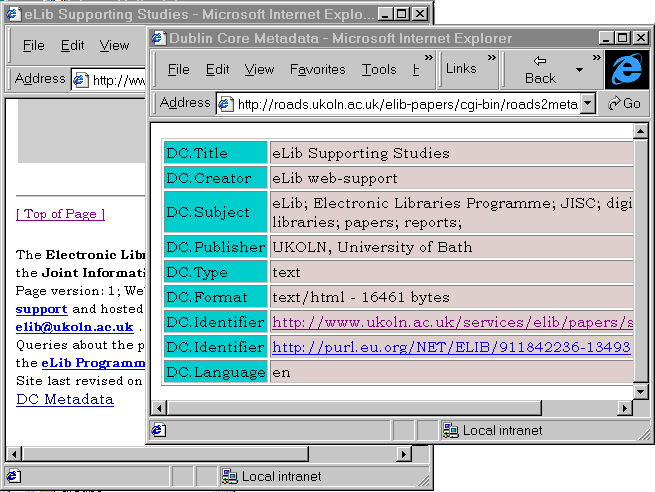Follow the Top of Page link

coord(60,214)
